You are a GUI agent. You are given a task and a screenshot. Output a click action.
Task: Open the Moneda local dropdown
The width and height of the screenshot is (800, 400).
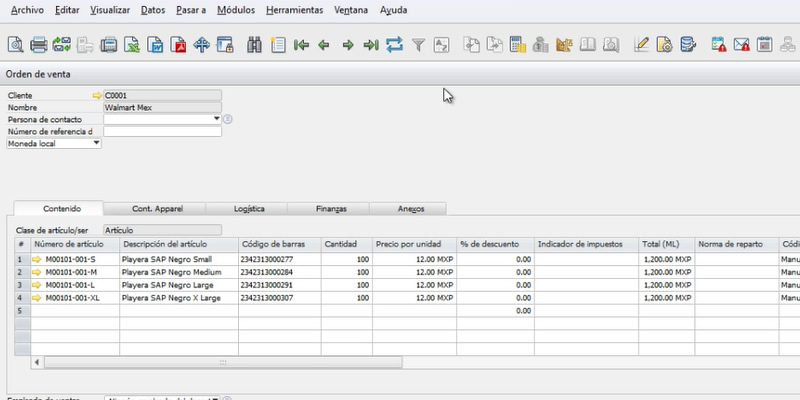point(96,143)
